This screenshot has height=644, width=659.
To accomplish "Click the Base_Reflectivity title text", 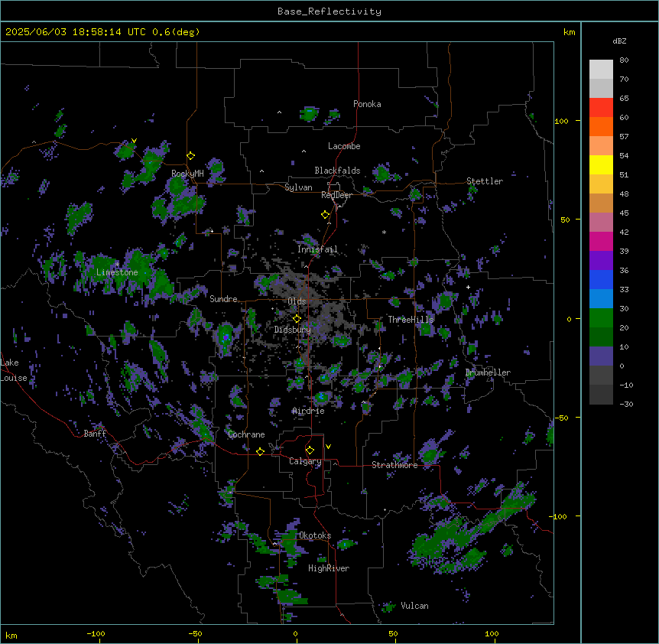I will pos(329,11).
